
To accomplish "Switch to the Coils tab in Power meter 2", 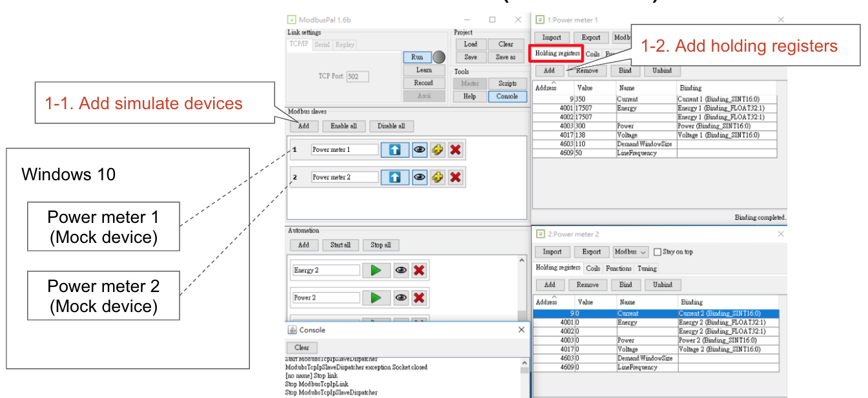I will click(593, 268).
